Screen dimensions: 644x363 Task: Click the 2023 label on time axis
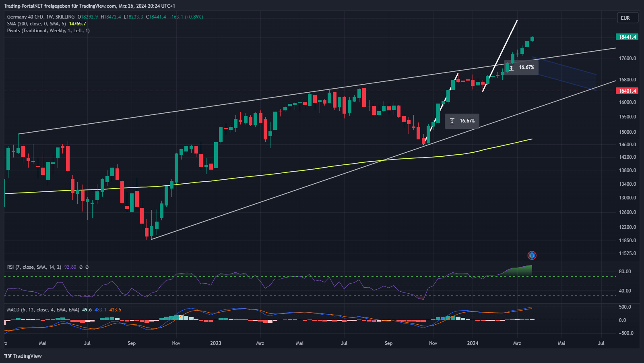[216, 343]
